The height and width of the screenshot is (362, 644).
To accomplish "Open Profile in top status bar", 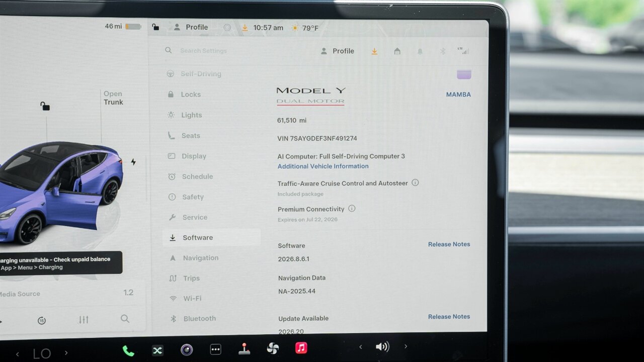I will pyautogui.click(x=191, y=27).
